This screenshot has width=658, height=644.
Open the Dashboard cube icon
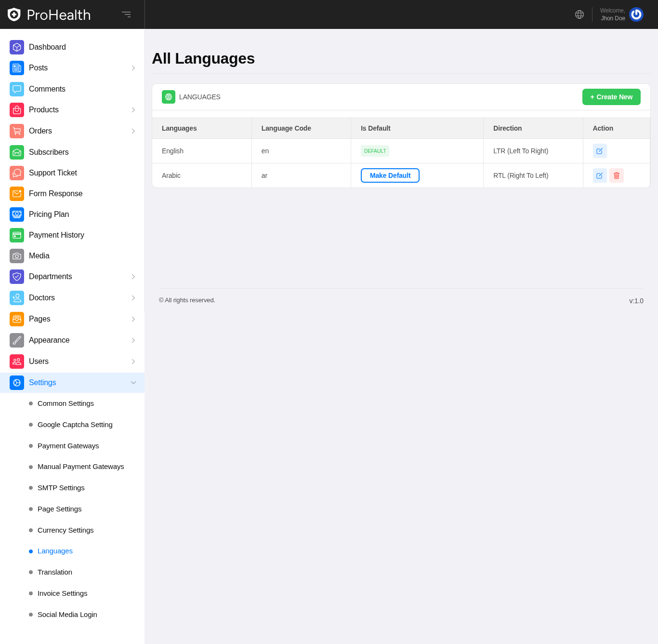(17, 47)
